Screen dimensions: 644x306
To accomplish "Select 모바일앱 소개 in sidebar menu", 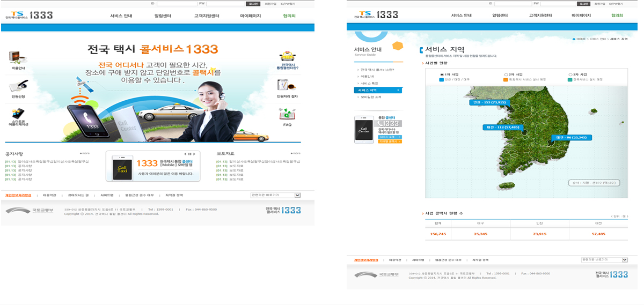I will tap(371, 97).
